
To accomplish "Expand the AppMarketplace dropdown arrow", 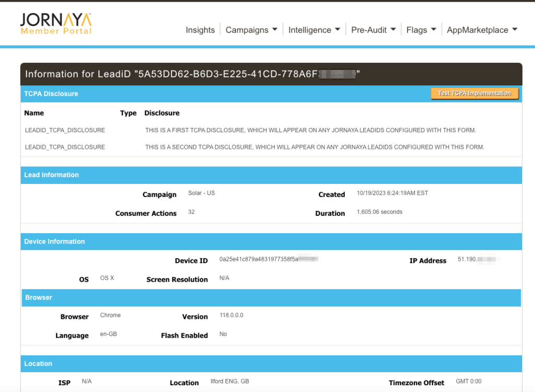I will click(515, 29).
